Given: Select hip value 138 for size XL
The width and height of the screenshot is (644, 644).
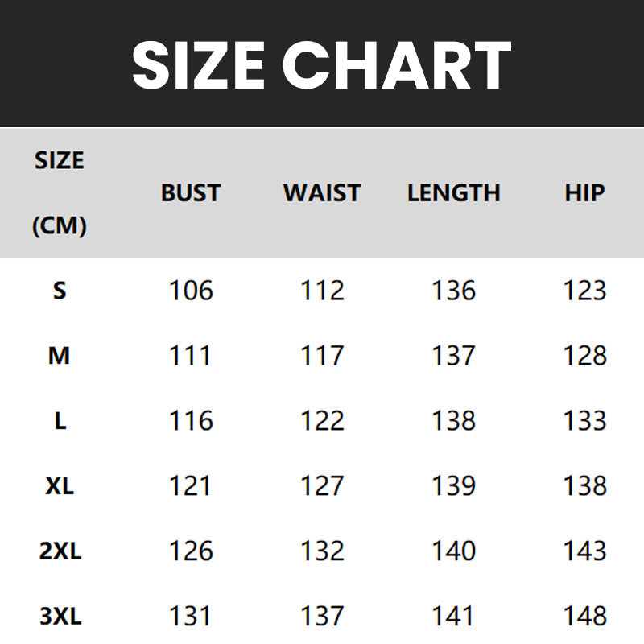Looking at the screenshot, I should pyautogui.click(x=584, y=486).
